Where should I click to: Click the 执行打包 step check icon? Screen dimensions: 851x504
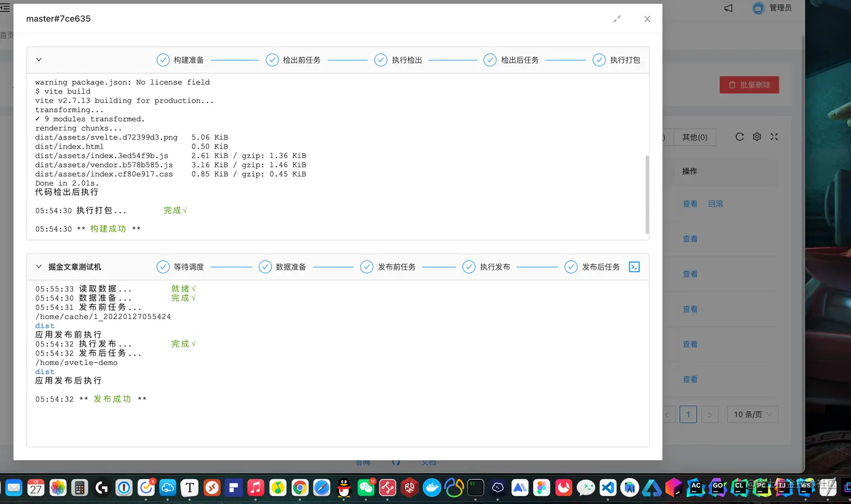(599, 60)
